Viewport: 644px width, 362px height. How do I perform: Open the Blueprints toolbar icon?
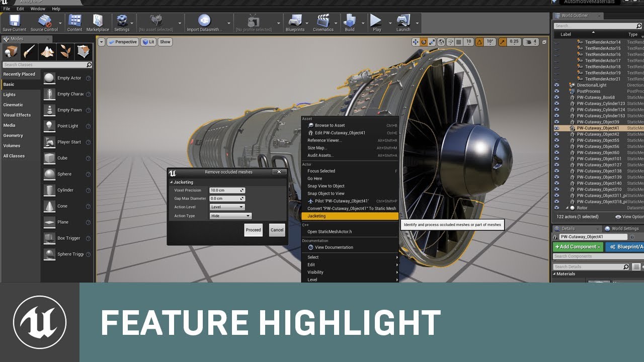pyautogui.click(x=295, y=21)
